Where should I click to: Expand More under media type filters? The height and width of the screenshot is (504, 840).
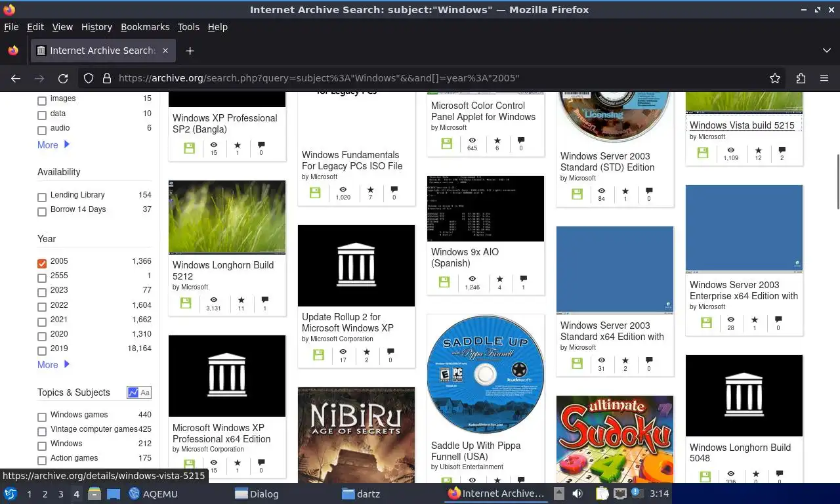[53, 145]
